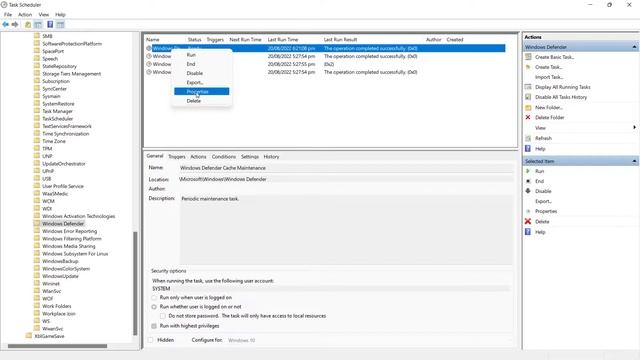Switch to the Conditions tab

(224, 156)
